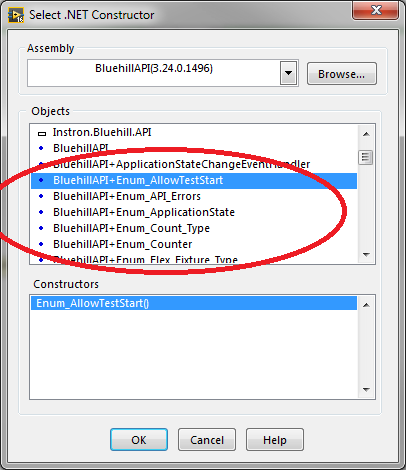The width and height of the screenshot is (406, 470).
Task: Select BluehillAPI+Enum_Counter row
Action: click(x=194, y=244)
